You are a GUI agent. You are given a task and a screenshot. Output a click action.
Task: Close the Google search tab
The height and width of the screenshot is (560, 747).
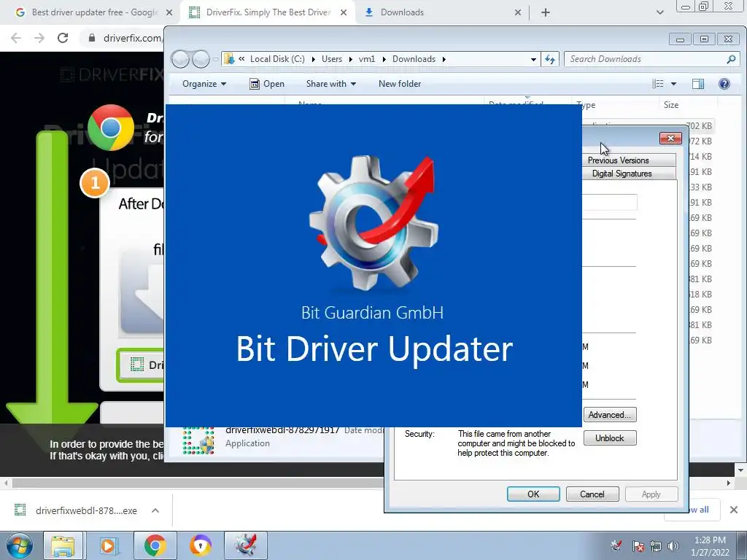[169, 12]
